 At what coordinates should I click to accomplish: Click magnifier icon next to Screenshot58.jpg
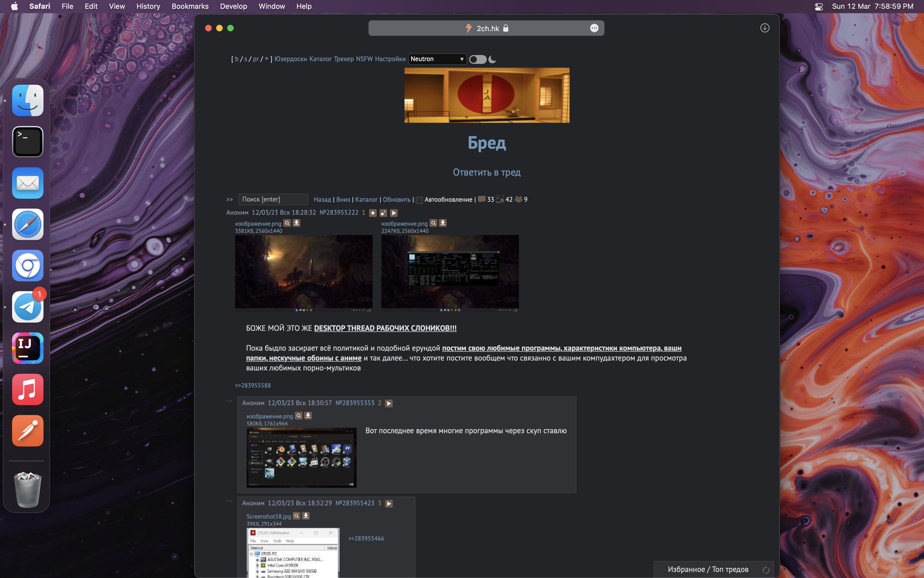click(296, 516)
